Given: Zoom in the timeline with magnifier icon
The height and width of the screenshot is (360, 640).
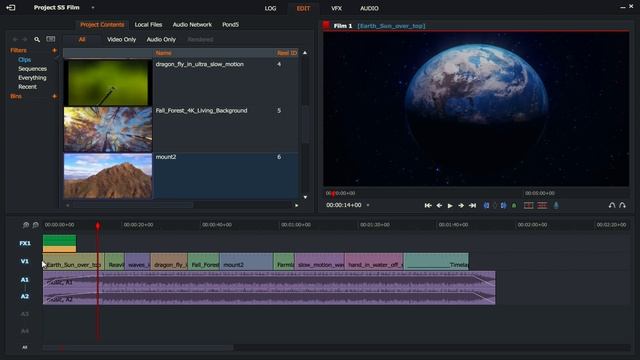Looking at the screenshot, I should coord(26,225).
